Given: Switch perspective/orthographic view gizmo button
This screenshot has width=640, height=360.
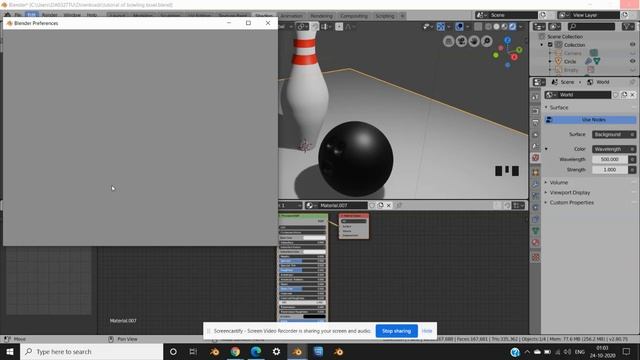Looking at the screenshot, I should point(449,41).
